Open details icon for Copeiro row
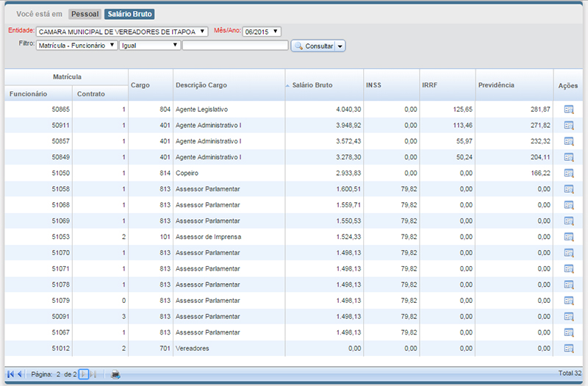Screen dimensions: 588x386 569,174
